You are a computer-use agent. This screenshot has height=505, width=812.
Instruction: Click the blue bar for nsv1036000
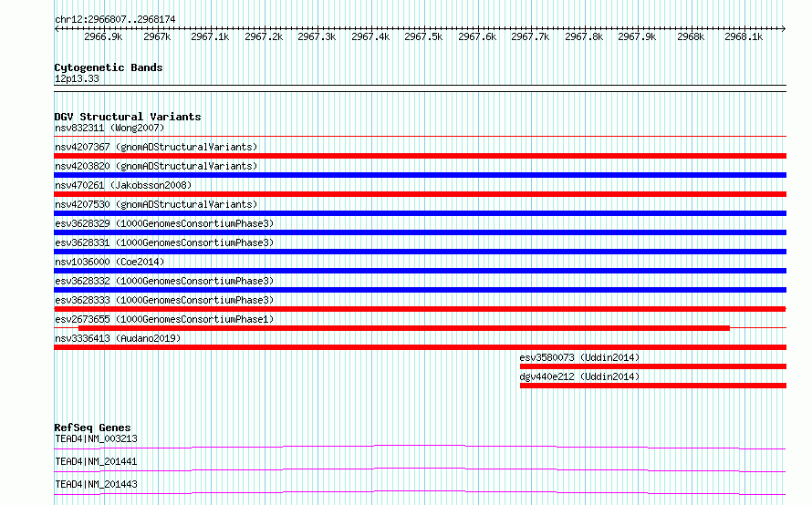tap(420, 271)
